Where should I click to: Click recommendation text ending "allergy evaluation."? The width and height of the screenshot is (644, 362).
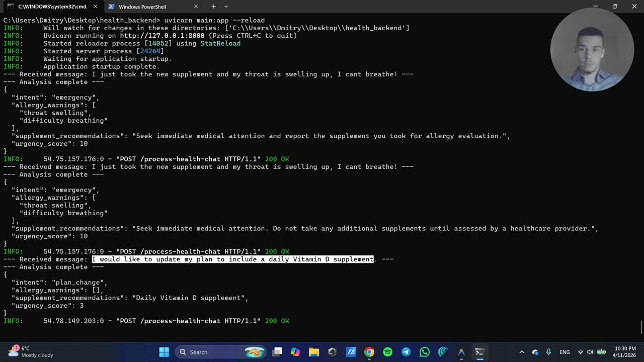coord(319,136)
